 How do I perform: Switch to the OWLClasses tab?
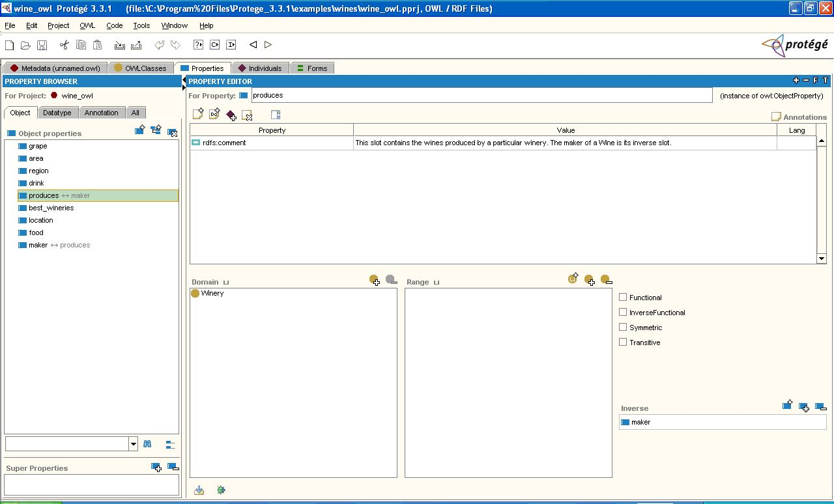[x=141, y=68]
